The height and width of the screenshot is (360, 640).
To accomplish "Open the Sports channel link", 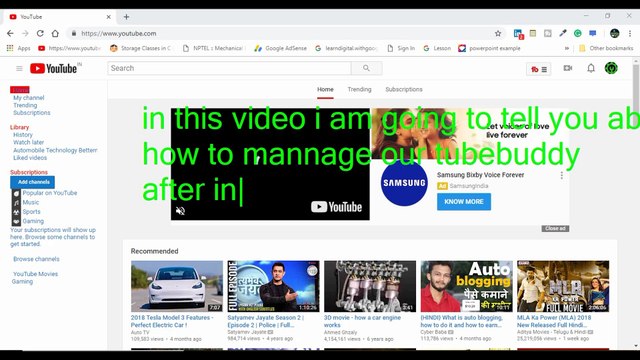I will point(31,212).
